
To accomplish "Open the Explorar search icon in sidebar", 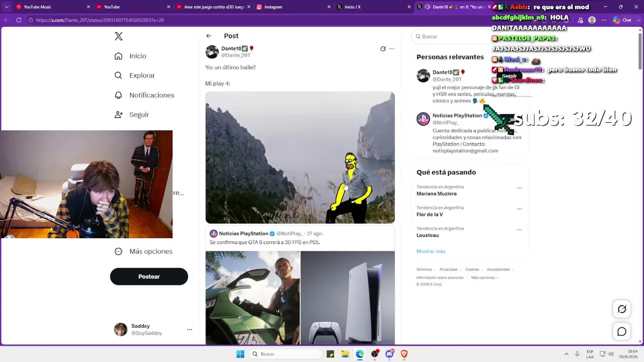I will 118,75.
